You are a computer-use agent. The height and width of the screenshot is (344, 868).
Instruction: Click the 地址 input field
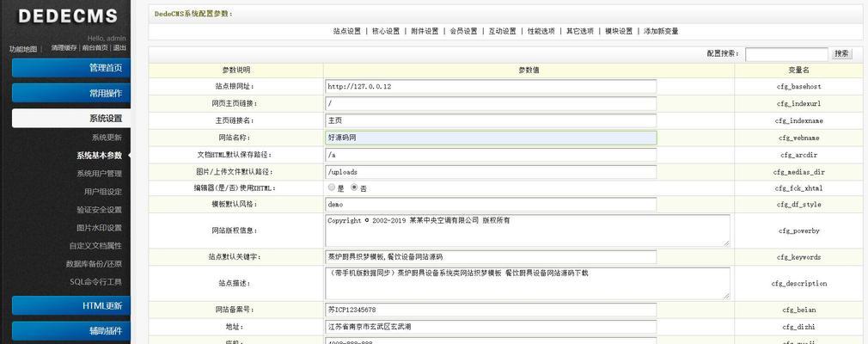[x=491, y=327]
